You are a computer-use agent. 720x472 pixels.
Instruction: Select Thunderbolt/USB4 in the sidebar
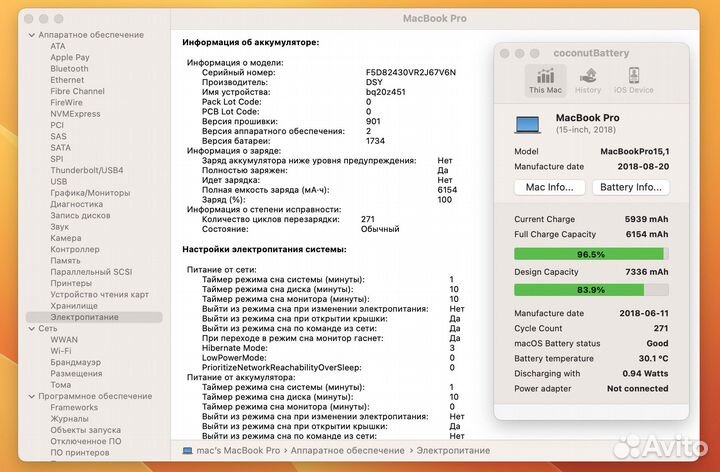pos(87,170)
